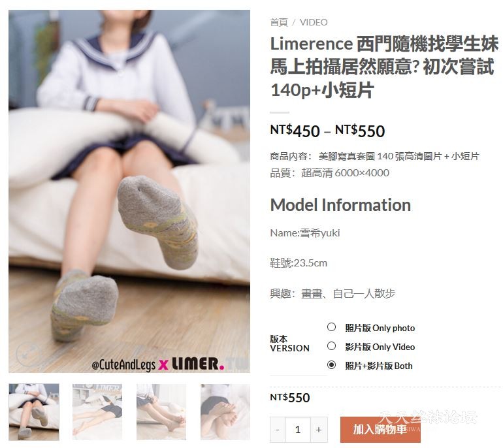
Task: Decrease quantity with minus button
Action: (x=278, y=430)
